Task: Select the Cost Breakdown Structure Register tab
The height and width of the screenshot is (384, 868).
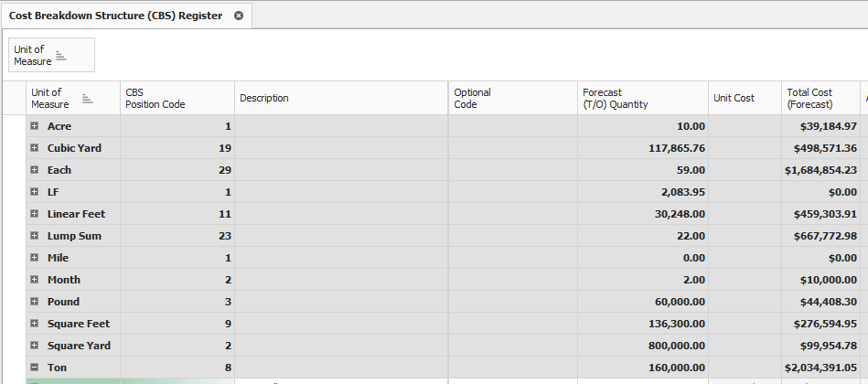Action: click(x=115, y=16)
